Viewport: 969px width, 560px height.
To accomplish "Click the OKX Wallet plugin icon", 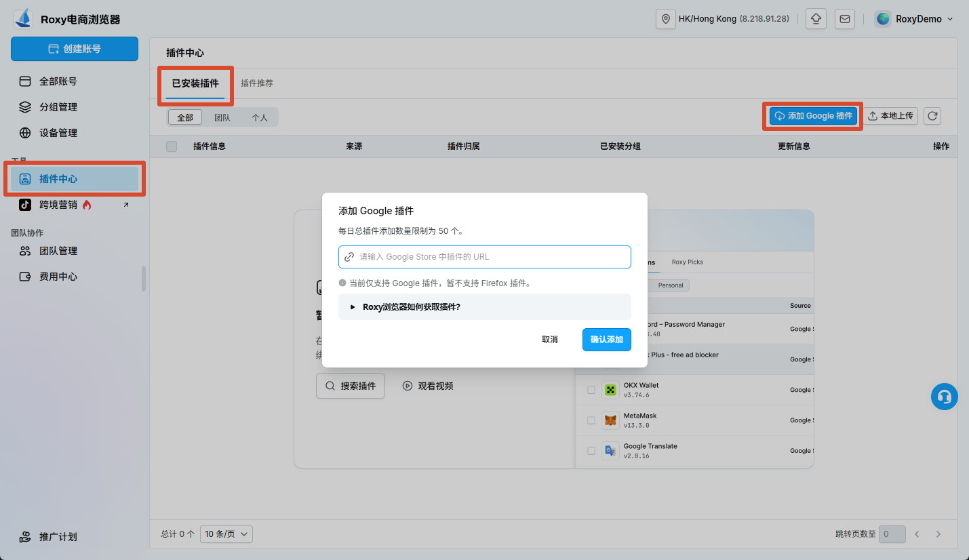I will [x=610, y=390].
